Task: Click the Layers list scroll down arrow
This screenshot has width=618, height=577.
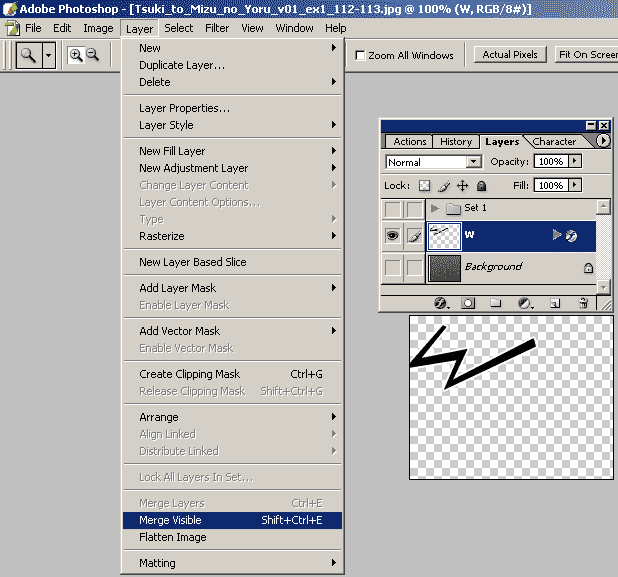Action: click(x=603, y=287)
